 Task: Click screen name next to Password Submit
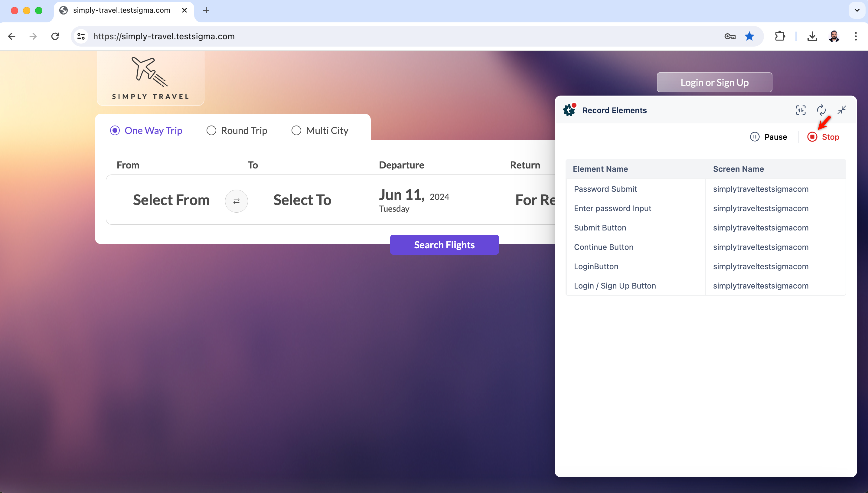click(x=761, y=189)
